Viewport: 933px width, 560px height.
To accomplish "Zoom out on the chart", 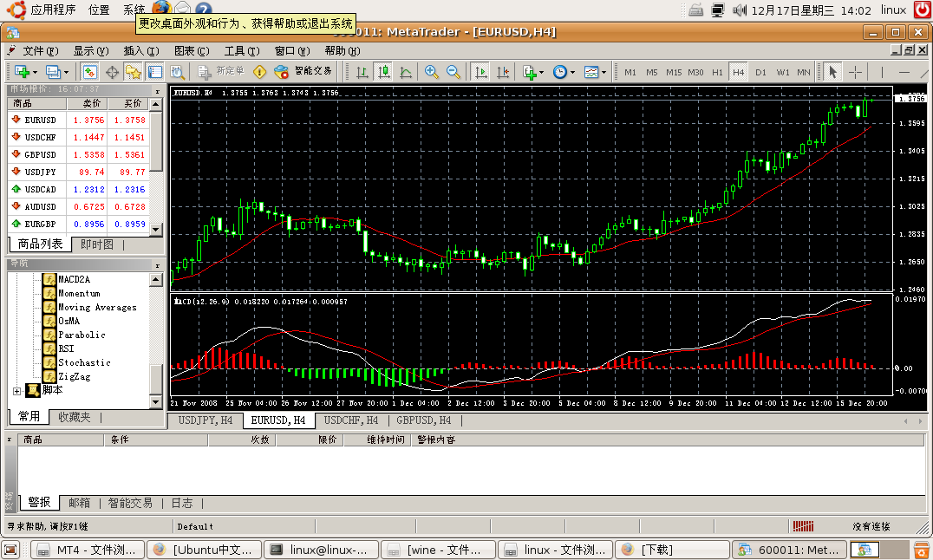I will pos(453,72).
